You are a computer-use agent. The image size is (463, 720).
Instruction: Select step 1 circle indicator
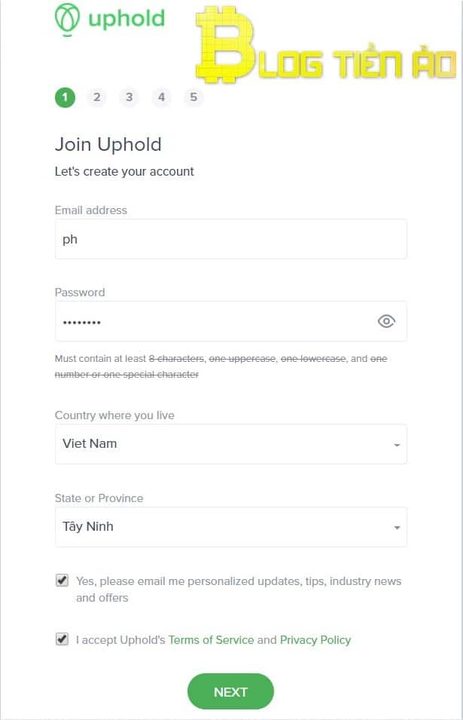point(65,97)
